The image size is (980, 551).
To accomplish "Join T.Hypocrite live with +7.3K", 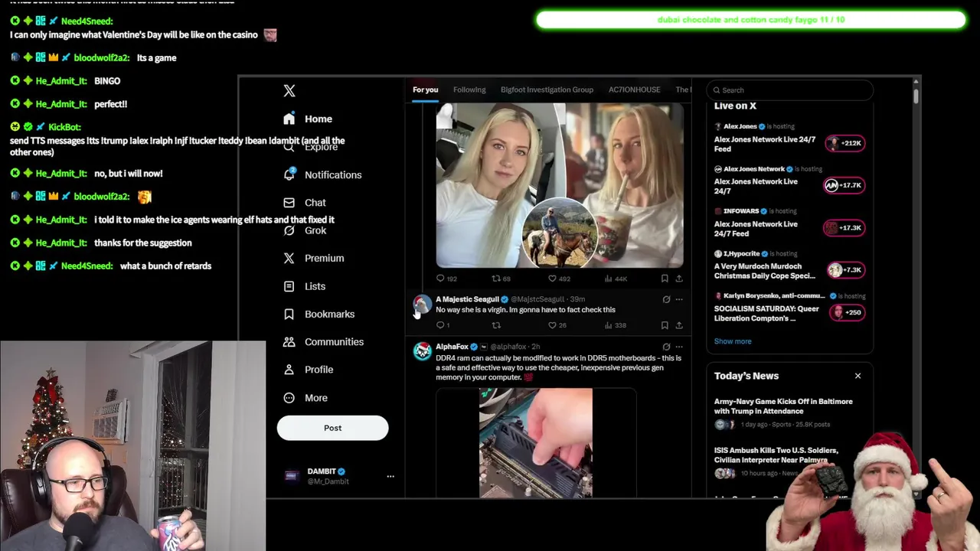I will click(846, 270).
